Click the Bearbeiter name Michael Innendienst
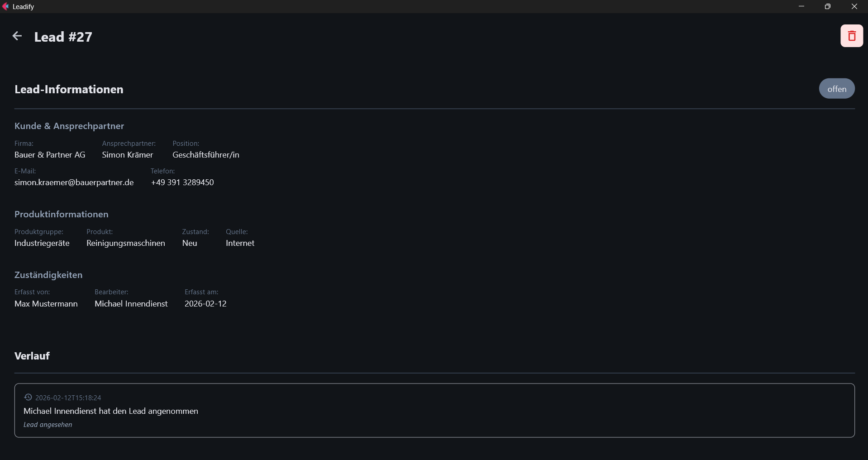 (x=131, y=304)
